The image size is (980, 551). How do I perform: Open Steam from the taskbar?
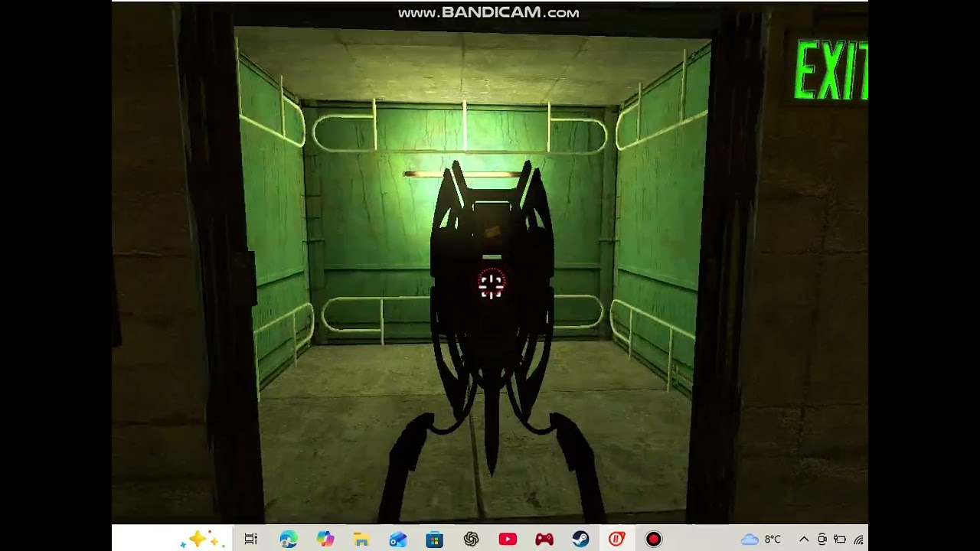pyautogui.click(x=580, y=540)
